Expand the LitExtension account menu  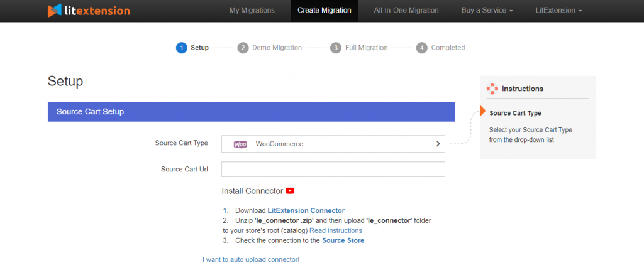[x=558, y=11]
